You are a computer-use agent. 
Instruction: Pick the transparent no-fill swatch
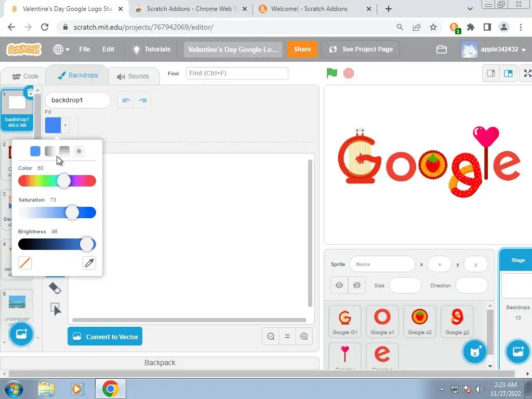point(25,263)
